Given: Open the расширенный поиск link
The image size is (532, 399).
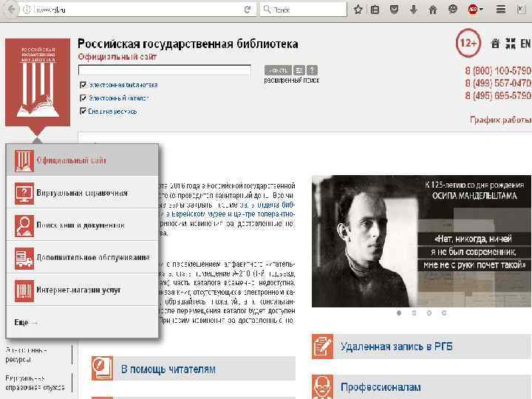Looking at the screenshot, I should click(x=291, y=81).
